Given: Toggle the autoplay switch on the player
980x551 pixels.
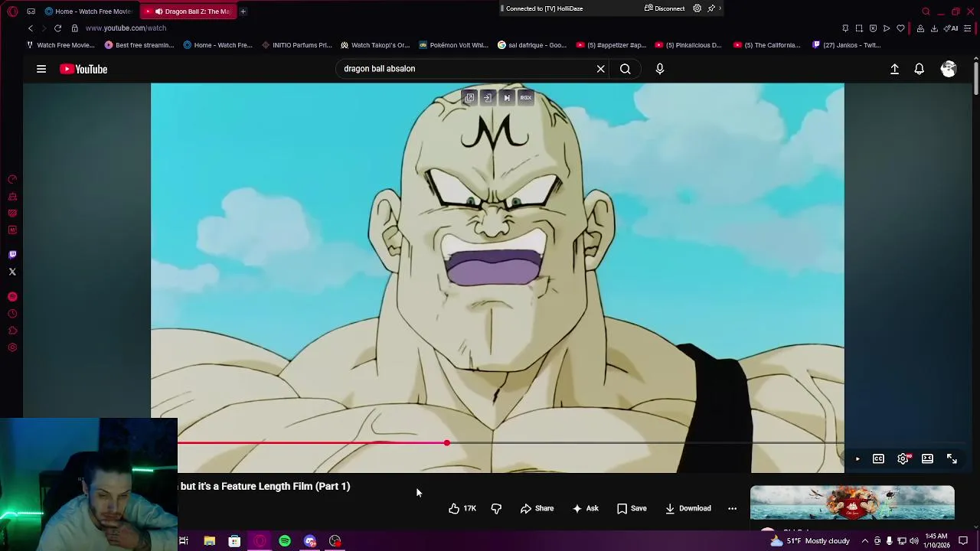Looking at the screenshot, I should tap(857, 459).
